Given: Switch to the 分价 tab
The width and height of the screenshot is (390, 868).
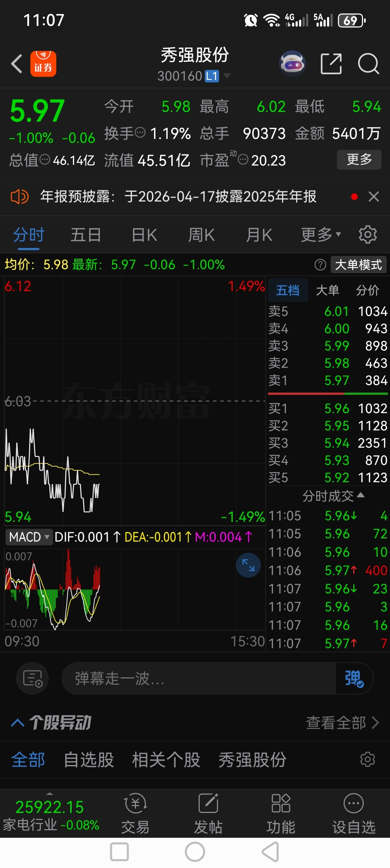Looking at the screenshot, I should [368, 290].
